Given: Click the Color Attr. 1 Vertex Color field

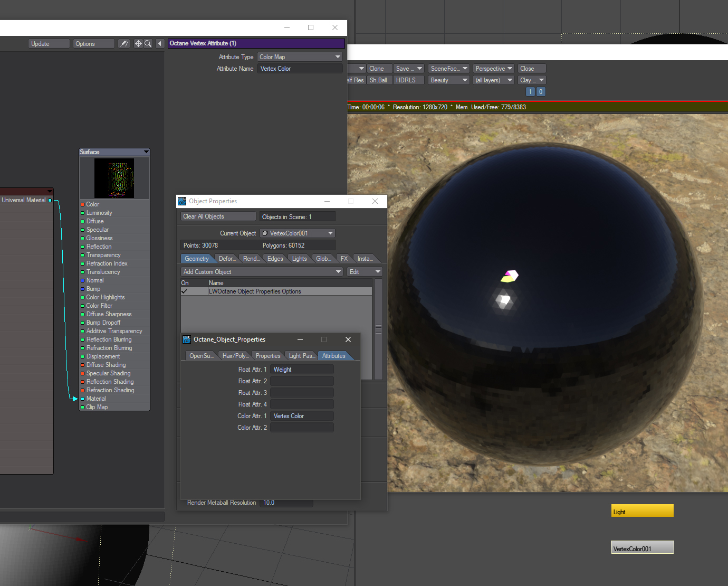Looking at the screenshot, I should [x=302, y=416].
